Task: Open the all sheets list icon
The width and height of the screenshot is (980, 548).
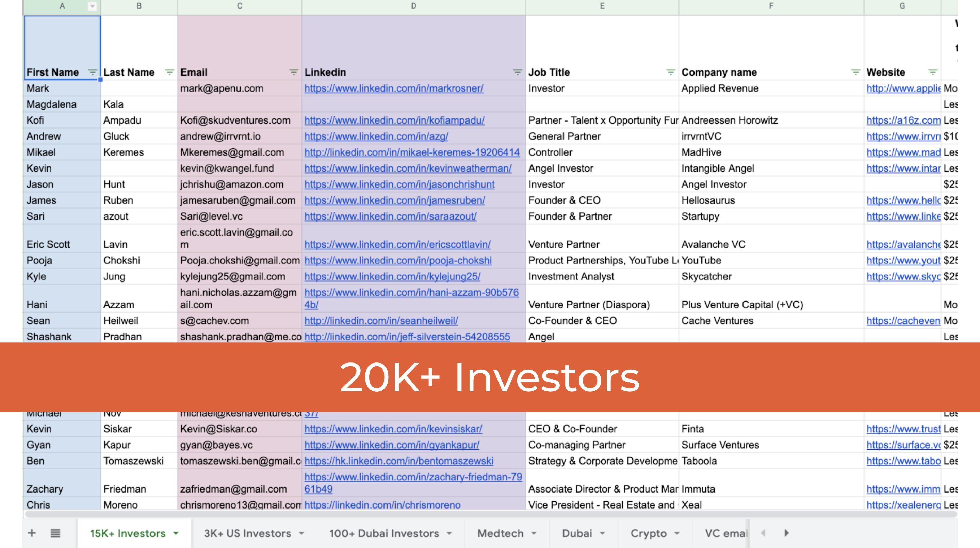Action: (55, 533)
